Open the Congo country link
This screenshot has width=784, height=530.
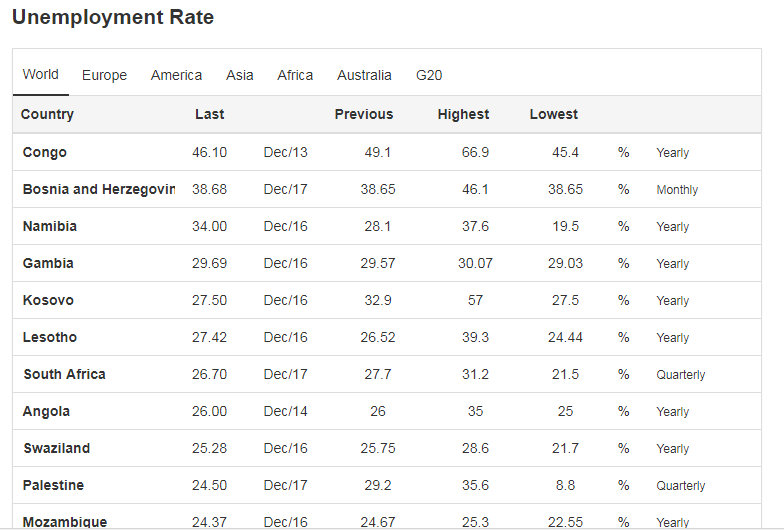pos(44,152)
